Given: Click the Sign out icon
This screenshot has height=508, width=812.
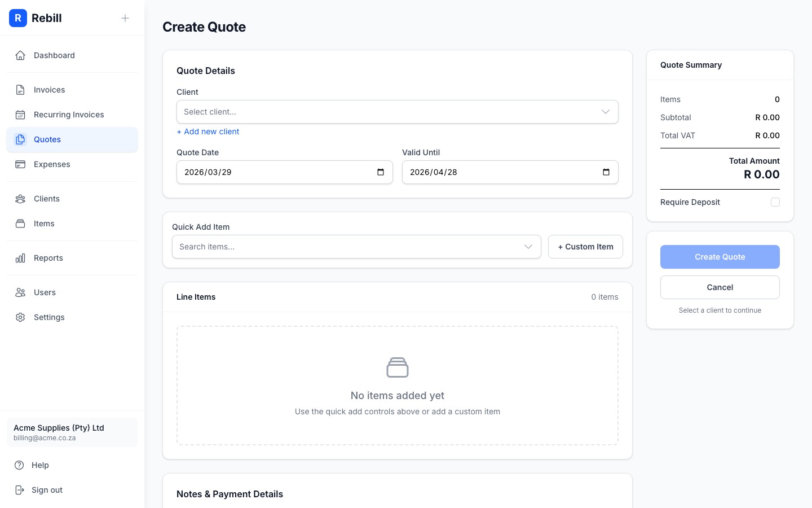Looking at the screenshot, I should [x=20, y=490].
